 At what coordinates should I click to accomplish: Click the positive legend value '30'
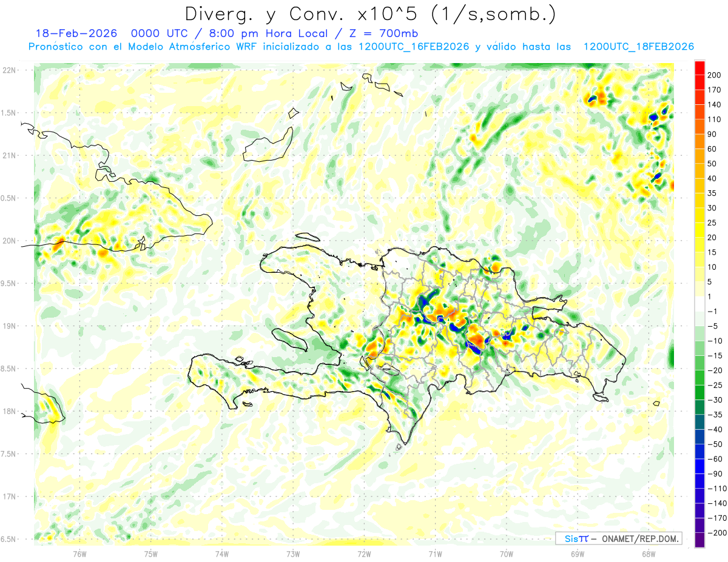click(712, 207)
